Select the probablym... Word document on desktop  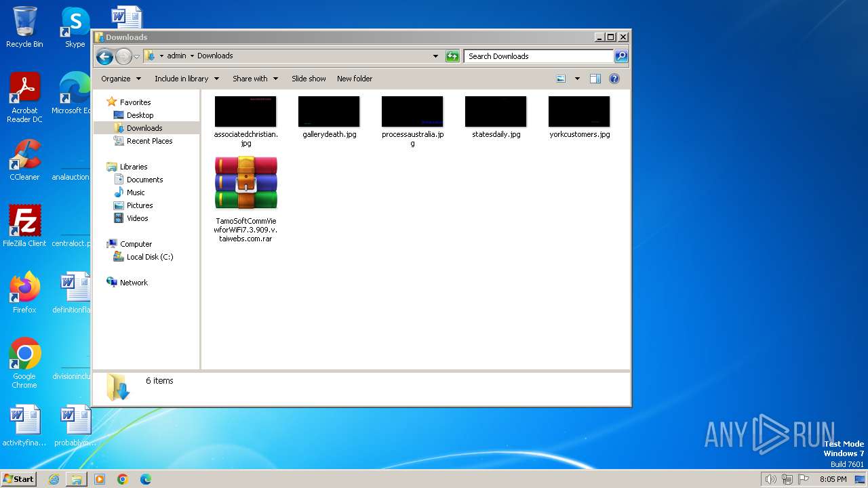click(75, 425)
